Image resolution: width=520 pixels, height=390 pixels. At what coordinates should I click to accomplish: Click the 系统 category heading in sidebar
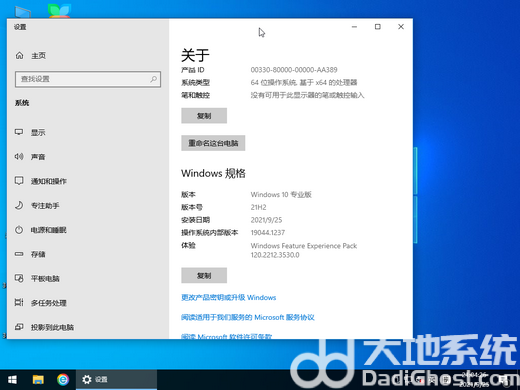click(22, 103)
